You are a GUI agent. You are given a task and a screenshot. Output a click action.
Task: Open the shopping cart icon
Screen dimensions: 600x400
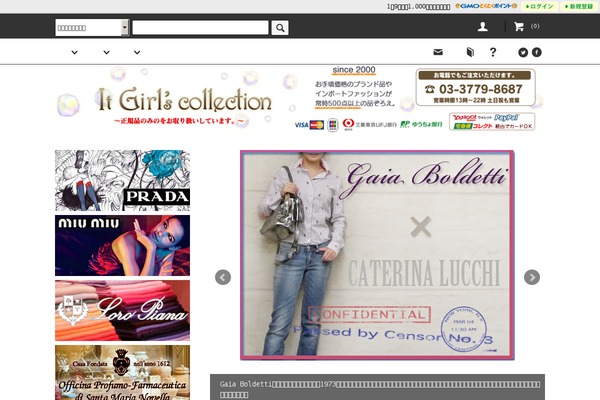point(519,26)
